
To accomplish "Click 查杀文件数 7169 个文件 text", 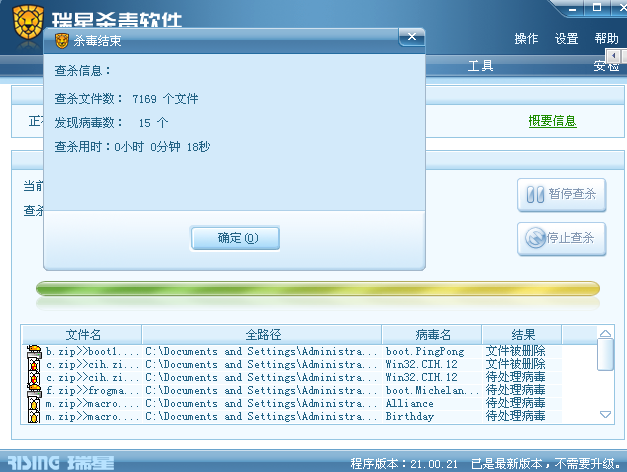I will 126,98.
